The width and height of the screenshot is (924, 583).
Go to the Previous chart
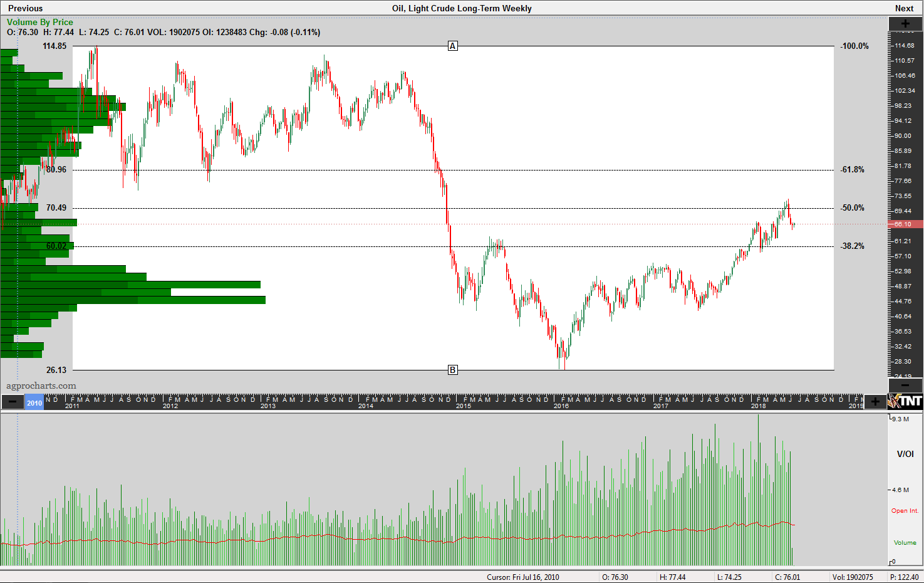(x=25, y=8)
